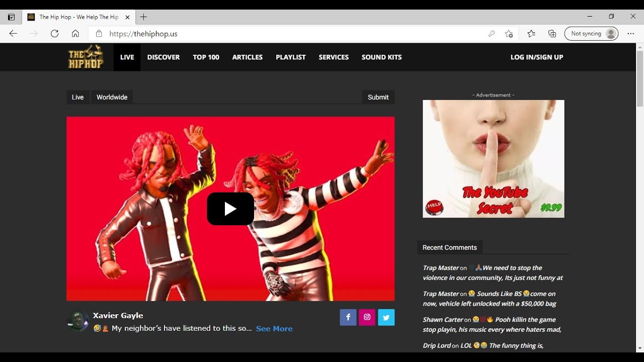Click the scrollbar up arrow
This screenshot has height=362, width=644.
(640, 47)
